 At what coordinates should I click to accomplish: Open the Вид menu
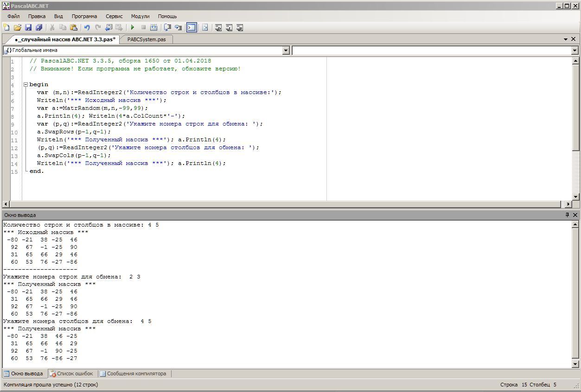click(58, 16)
